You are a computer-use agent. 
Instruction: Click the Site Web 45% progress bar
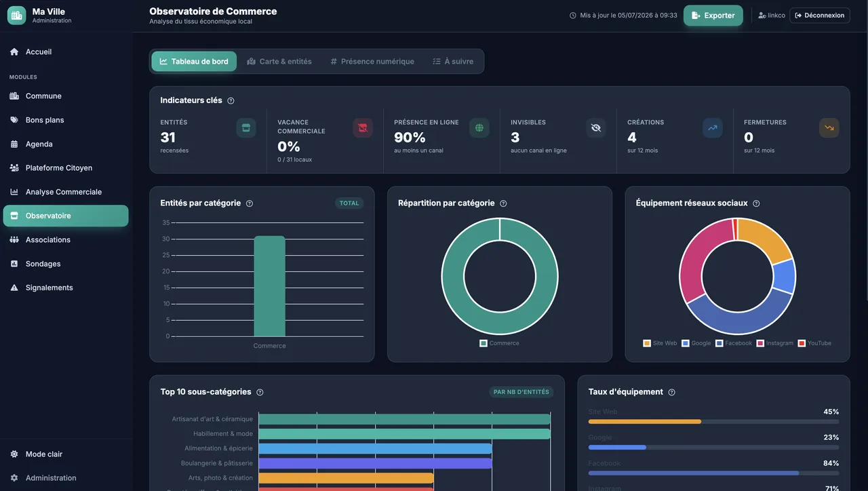coord(713,421)
